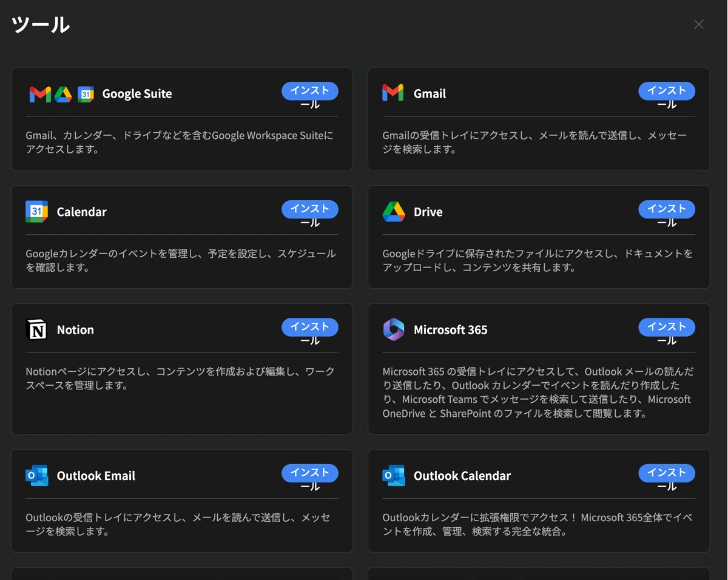Click the Googleドライブ description text
This screenshot has height=580, width=728.
pos(537,260)
